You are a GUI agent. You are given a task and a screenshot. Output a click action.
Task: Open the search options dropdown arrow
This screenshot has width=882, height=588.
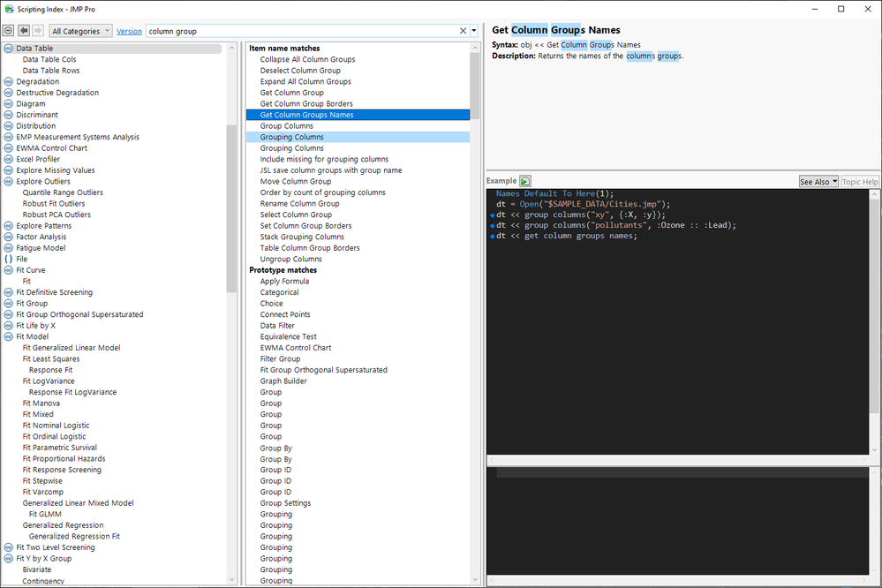point(474,31)
